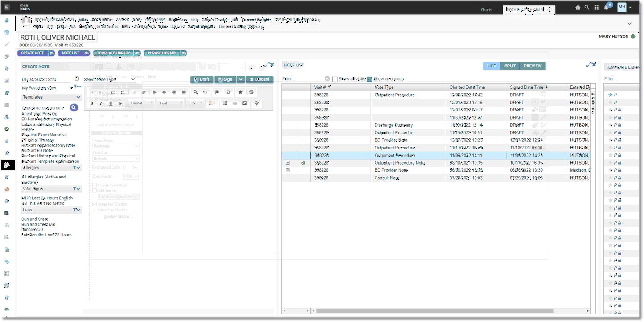This screenshot has width=644, height=322.
Task: Toggle Bold formatting in editor
Action: (x=92, y=103)
